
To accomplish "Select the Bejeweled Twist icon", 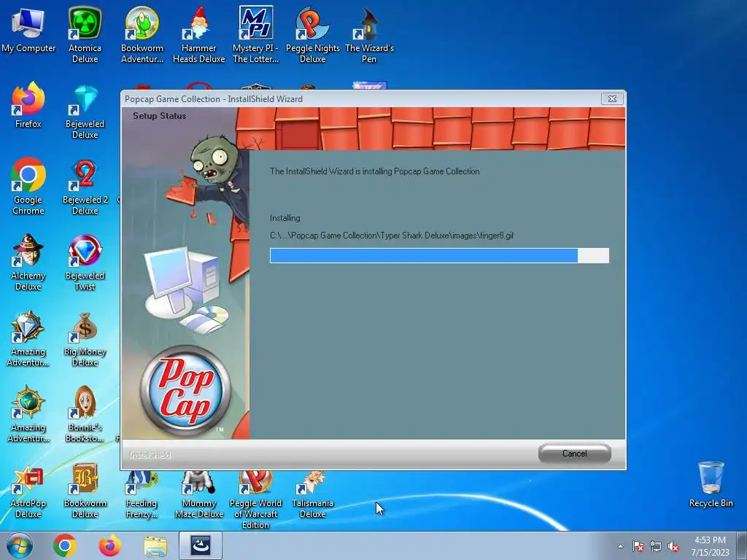I will pos(85,262).
